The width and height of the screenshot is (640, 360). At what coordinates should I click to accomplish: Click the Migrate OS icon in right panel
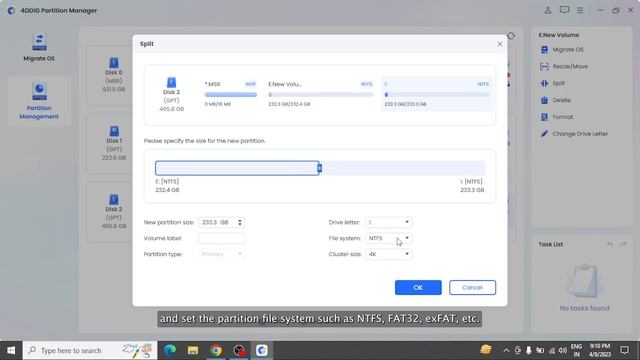click(544, 49)
